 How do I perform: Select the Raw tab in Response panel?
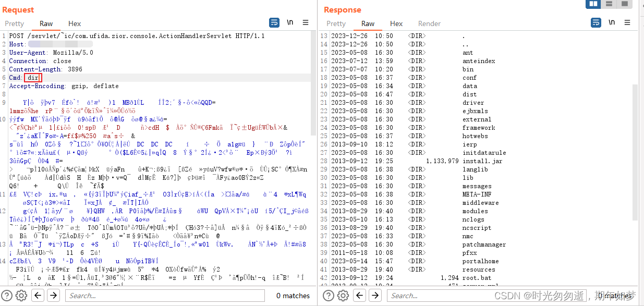(368, 23)
